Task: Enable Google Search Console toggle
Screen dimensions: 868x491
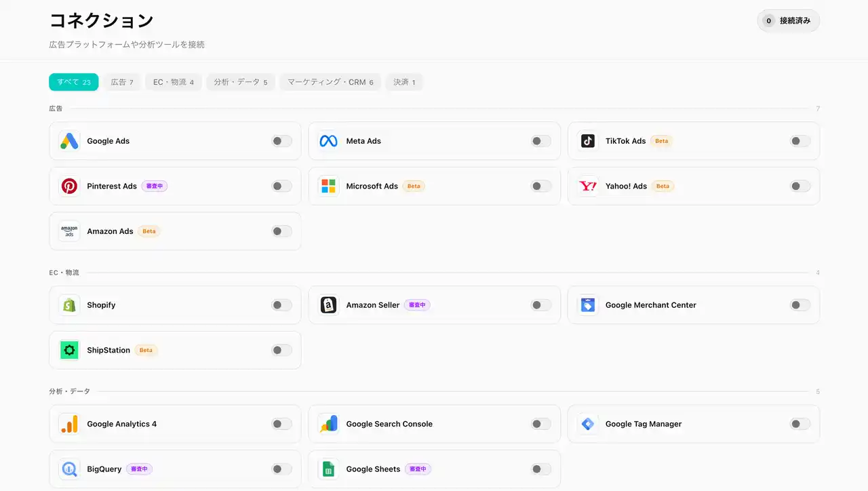Action: [x=540, y=424]
